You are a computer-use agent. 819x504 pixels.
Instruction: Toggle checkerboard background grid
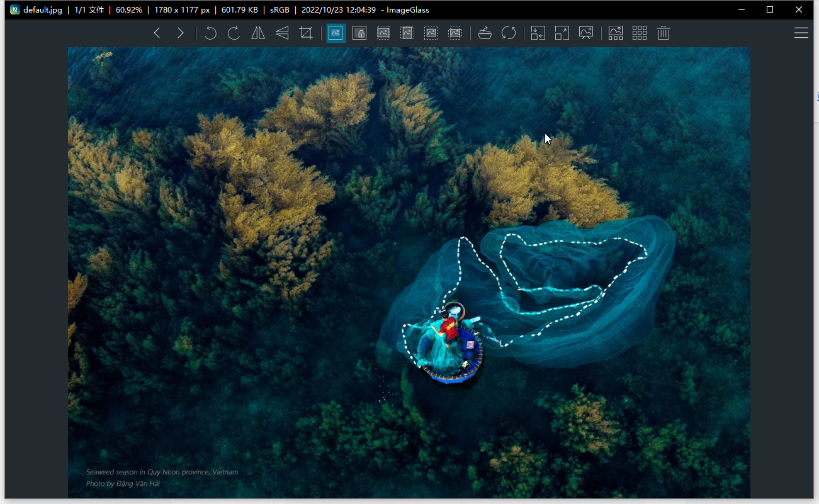(x=640, y=33)
